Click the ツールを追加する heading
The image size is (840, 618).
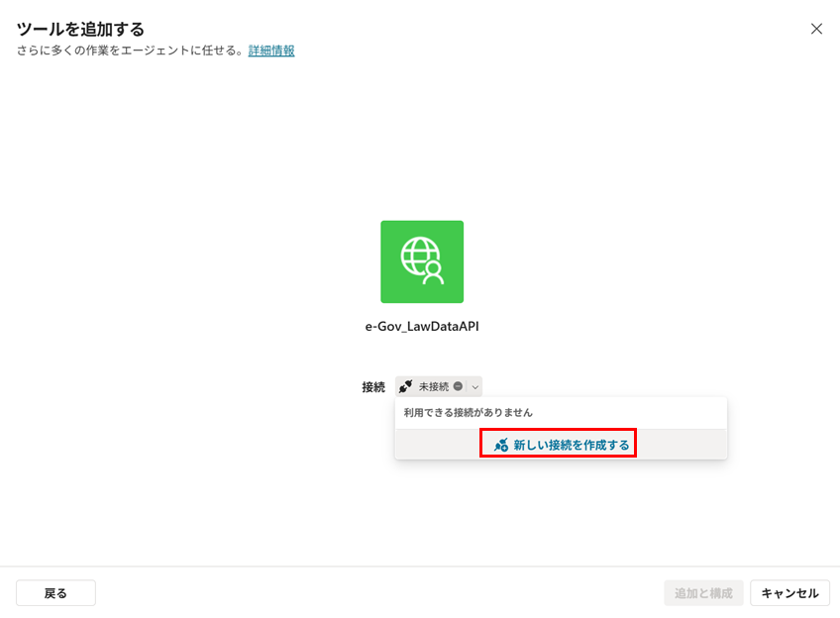point(80,29)
